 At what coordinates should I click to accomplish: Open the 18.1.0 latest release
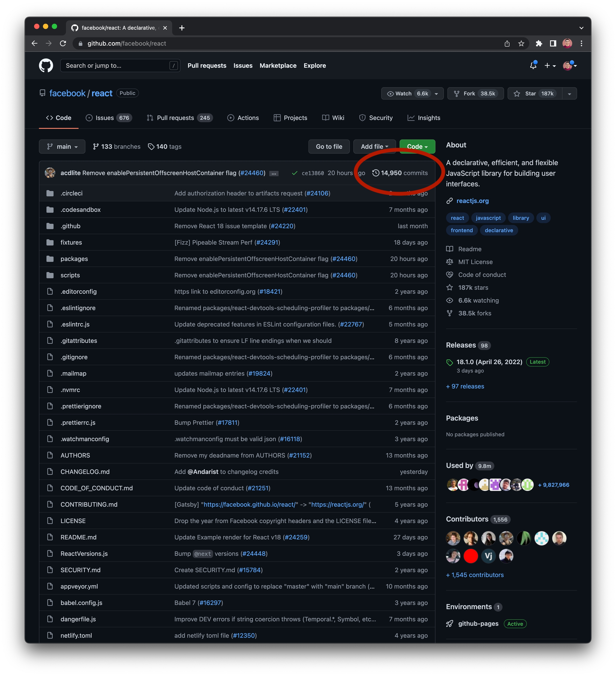pyautogui.click(x=489, y=362)
